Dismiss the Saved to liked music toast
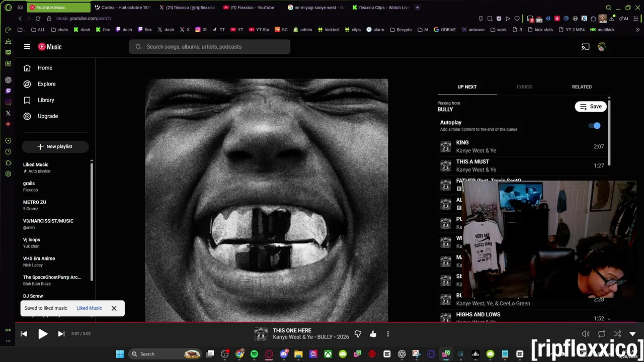Viewport: 644px width, 362px height. 114,308
